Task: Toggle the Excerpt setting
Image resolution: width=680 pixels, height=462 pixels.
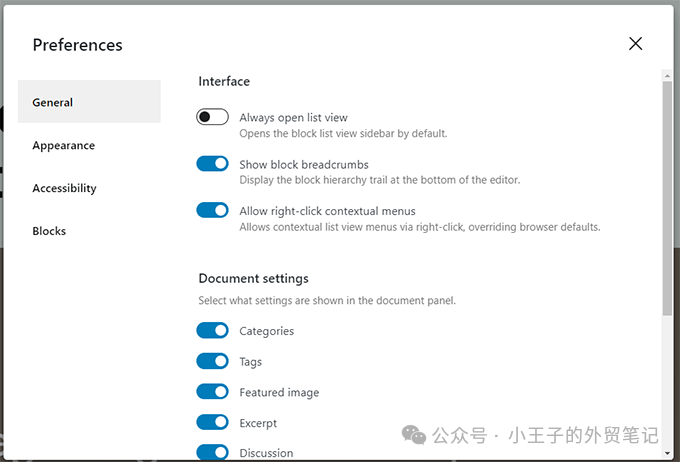Action: [x=212, y=422]
